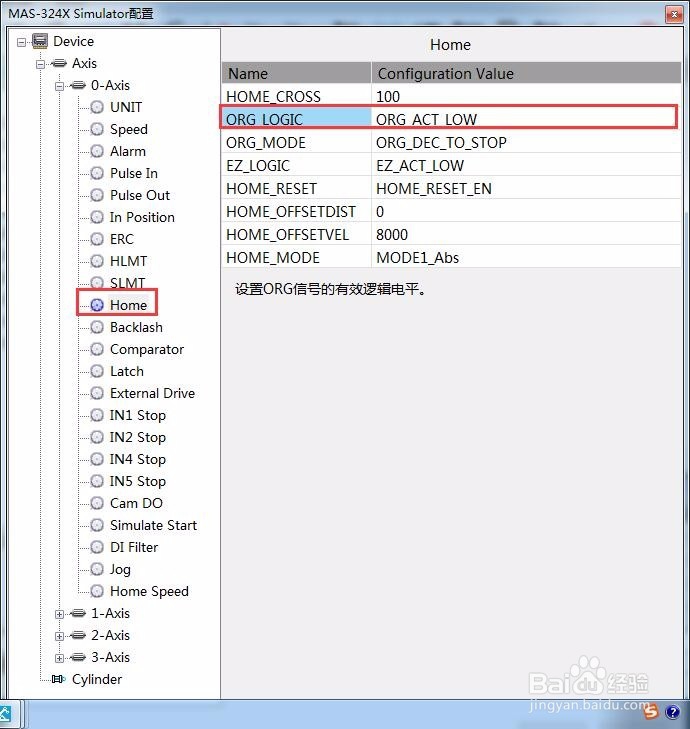Collapse the 0-Axis tree node
This screenshot has width=690, height=729.
(60, 86)
